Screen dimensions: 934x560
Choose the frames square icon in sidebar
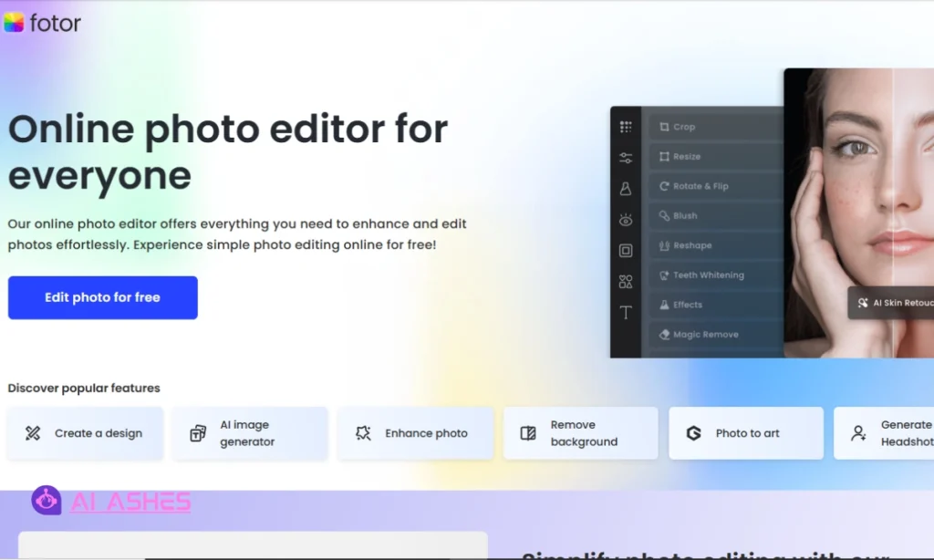(626, 251)
